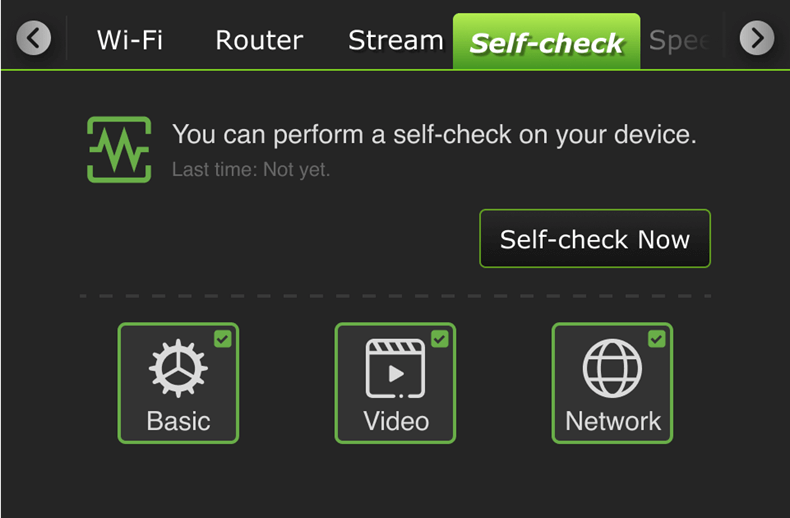Click the clapperboard Video icon
Viewport: 790px width, 518px height.
point(396,368)
